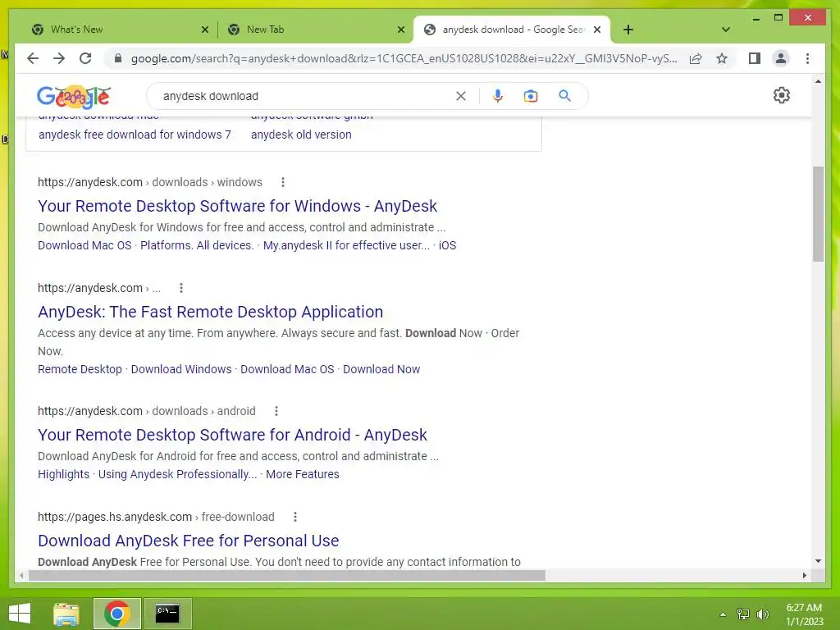This screenshot has width=840, height=630.
Task: Open options for the free-download result
Action: point(294,517)
